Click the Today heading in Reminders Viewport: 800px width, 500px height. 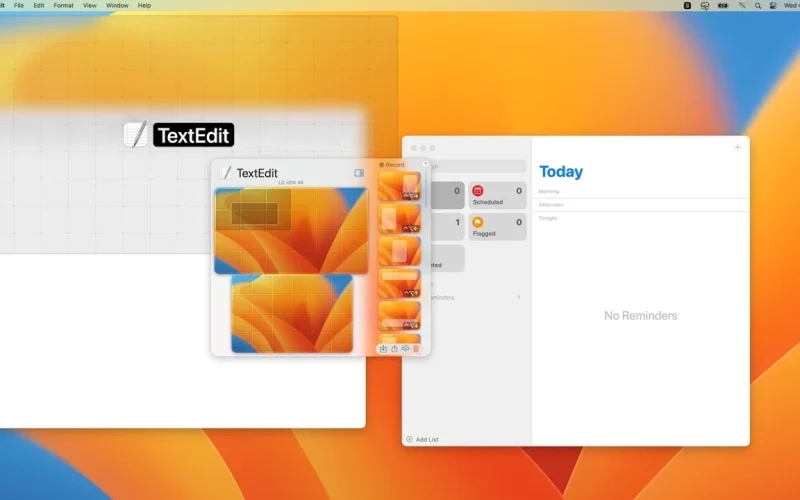point(561,172)
